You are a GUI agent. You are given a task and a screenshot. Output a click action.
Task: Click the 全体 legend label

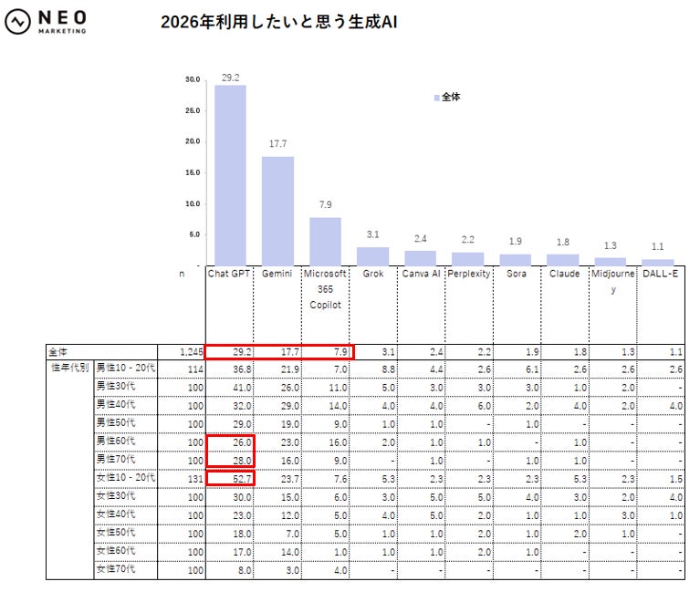tap(451, 98)
